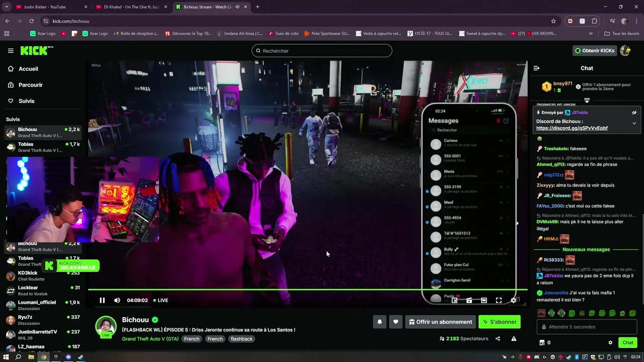This screenshot has height=362, width=644.
Task: Open the channel points shop icon
Action: (x=542, y=342)
